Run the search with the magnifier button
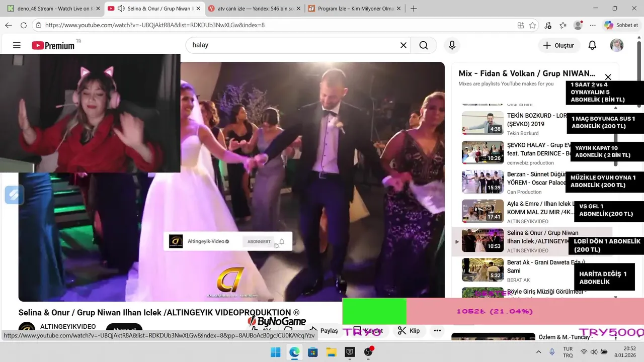Viewport: 644px width, 362px height. 424,45
